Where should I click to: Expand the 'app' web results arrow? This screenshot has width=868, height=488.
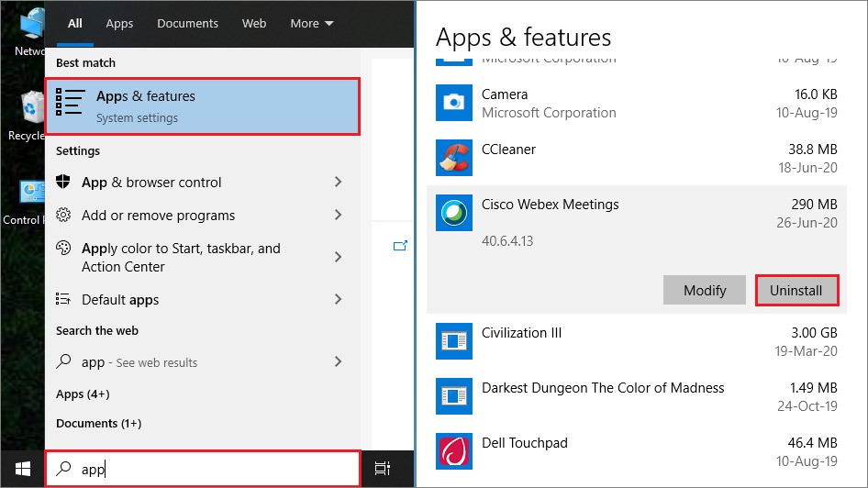(x=339, y=361)
